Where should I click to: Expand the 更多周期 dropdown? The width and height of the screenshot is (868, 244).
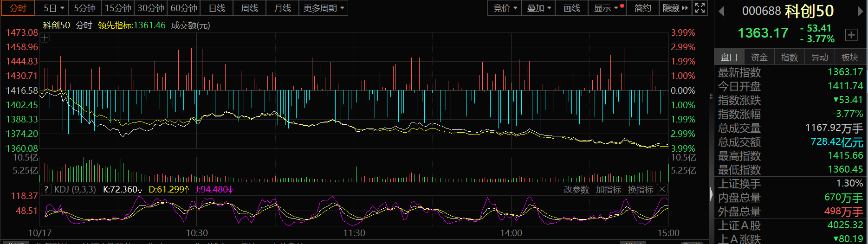tap(324, 8)
